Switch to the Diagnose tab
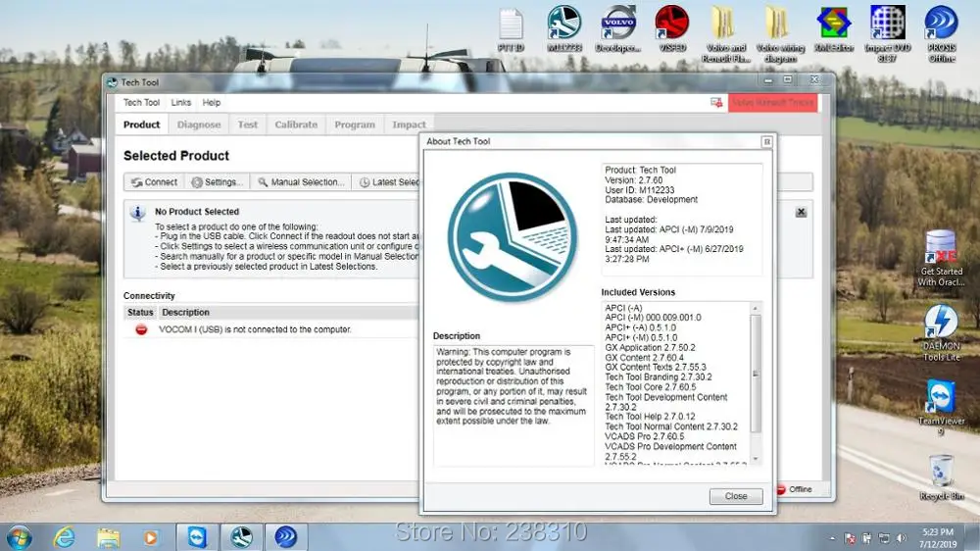The width and height of the screenshot is (980, 551). [199, 125]
